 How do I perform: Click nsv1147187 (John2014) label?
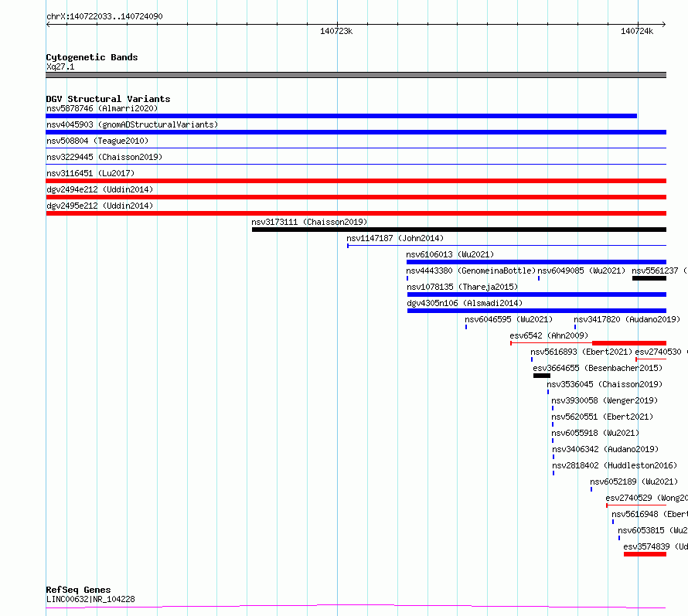(395, 238)
